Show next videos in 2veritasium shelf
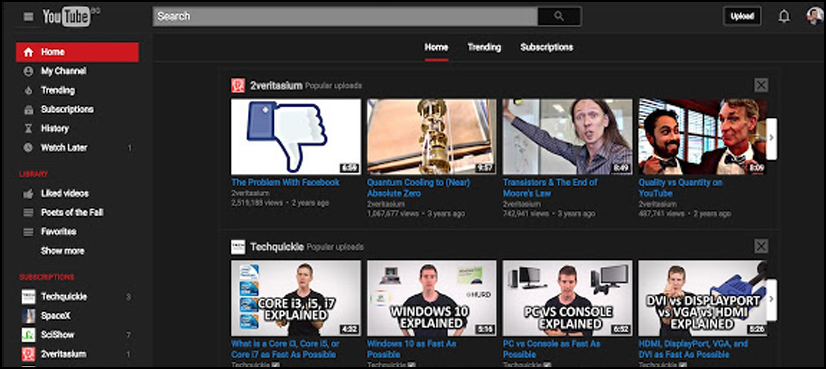The height and width of the screenshot is (369, 826). 771,138
